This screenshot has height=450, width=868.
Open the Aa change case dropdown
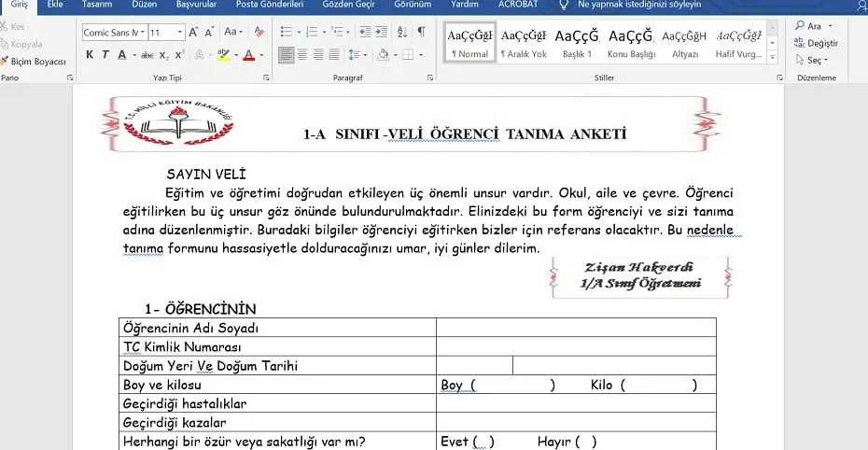tap(233, 32)
